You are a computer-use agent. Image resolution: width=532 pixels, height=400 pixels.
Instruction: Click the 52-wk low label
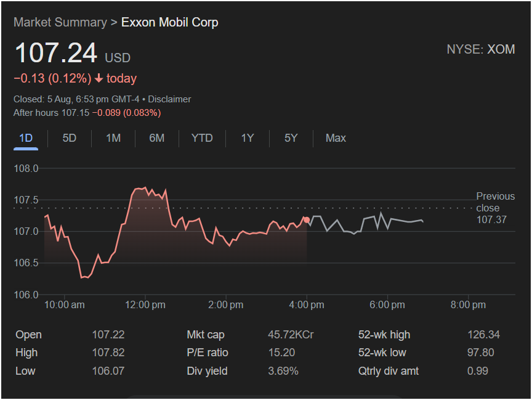(382, 353)
